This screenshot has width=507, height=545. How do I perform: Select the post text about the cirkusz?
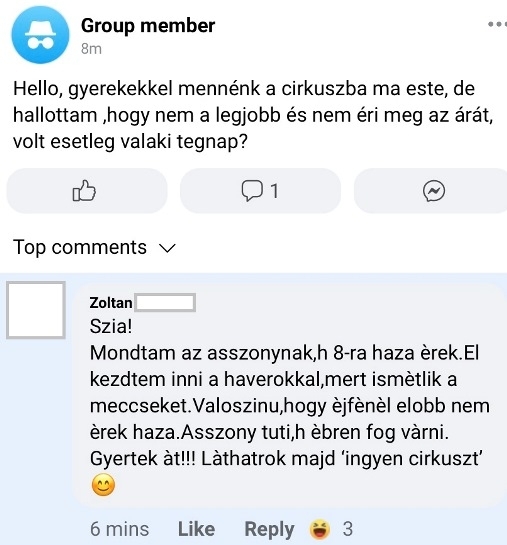coord(253,115)
